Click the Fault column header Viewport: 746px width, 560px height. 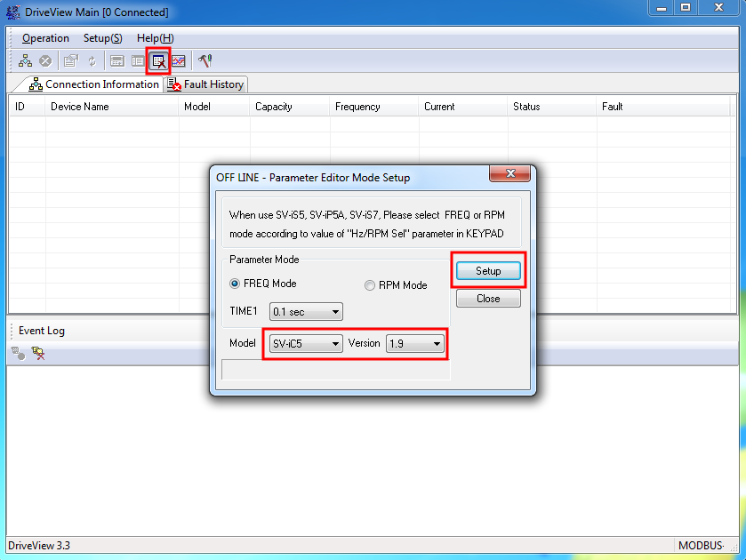663,107
